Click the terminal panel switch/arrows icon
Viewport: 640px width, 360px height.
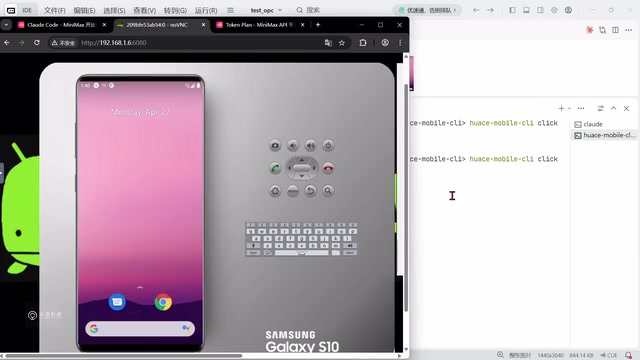[600, 108]
